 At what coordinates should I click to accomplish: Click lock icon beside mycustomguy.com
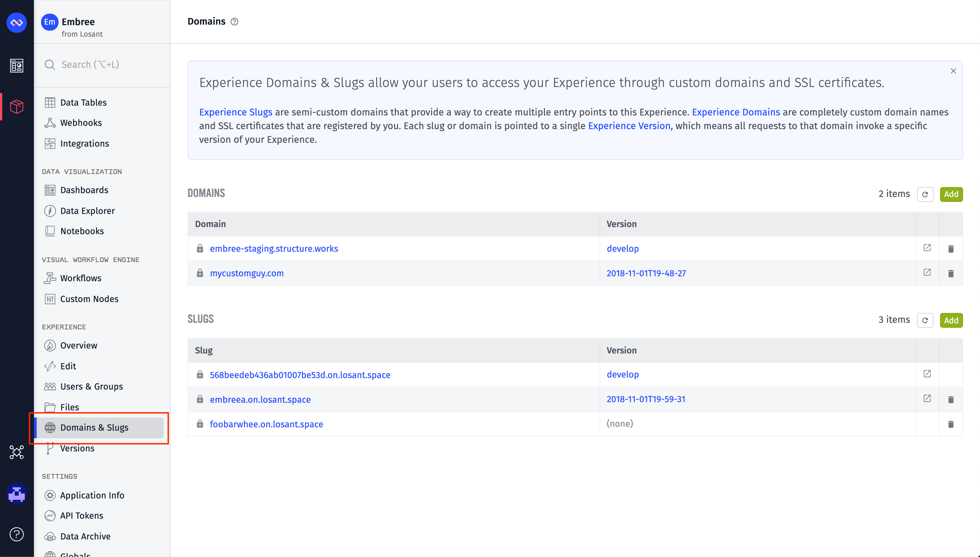[200, 273]
